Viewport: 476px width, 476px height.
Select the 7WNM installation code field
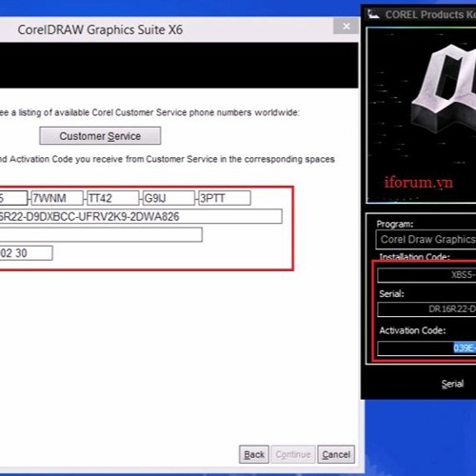coord(57,198)
